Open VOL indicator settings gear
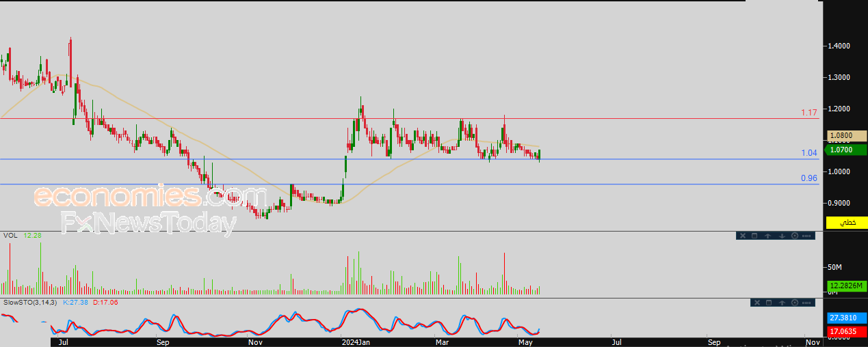 [795, 236]
